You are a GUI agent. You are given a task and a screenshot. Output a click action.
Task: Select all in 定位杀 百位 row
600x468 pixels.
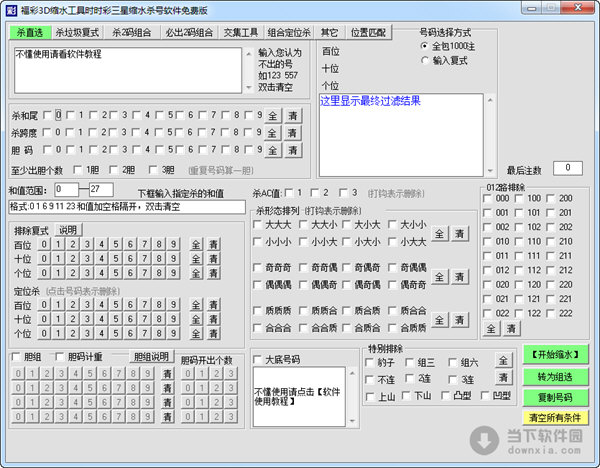coord(196,305)
